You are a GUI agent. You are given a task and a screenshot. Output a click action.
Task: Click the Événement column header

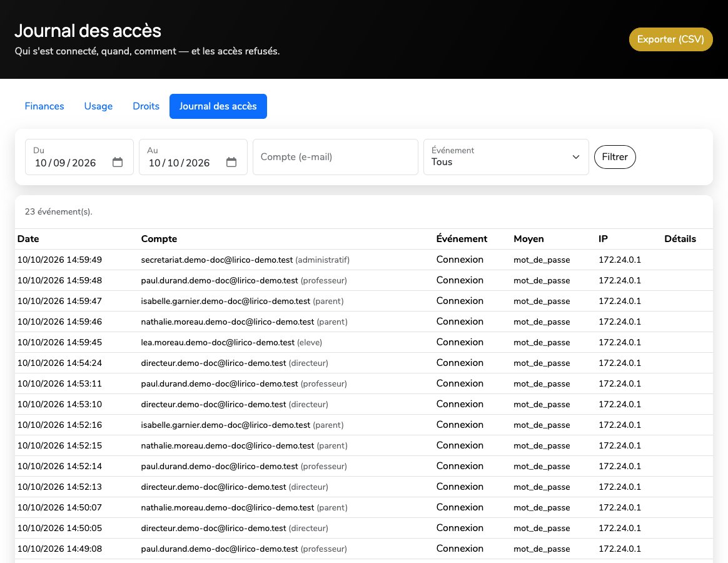(462, 239)
